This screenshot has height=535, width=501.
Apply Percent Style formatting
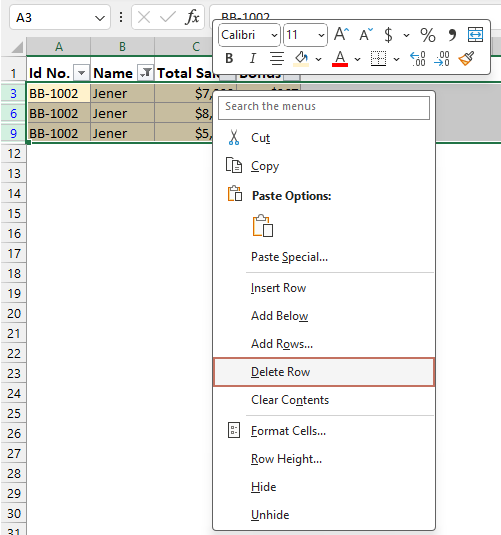coord(428,35)
